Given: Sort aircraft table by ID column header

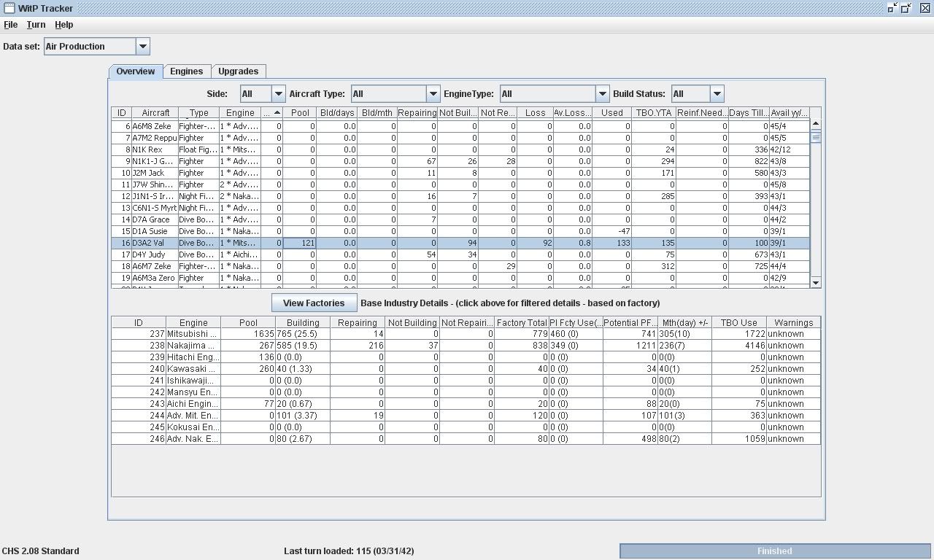Looking at the screenshot, I should (x=121, y=113).
